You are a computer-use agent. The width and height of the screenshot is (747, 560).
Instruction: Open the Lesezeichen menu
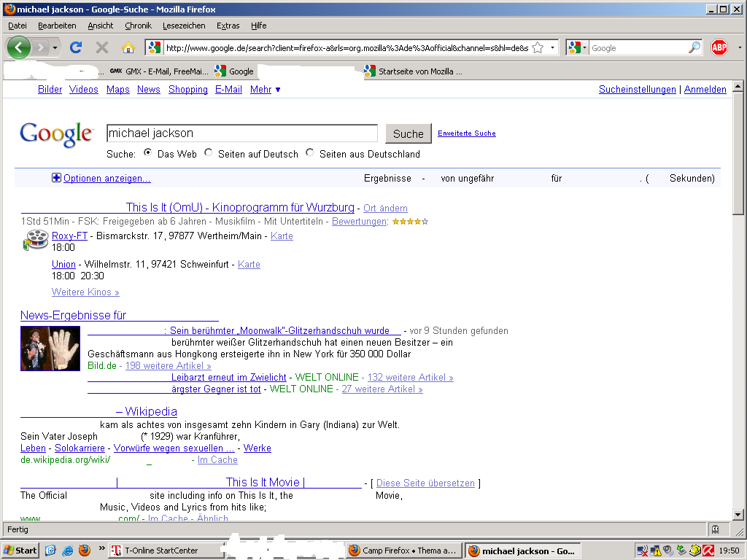pos(184,26)
